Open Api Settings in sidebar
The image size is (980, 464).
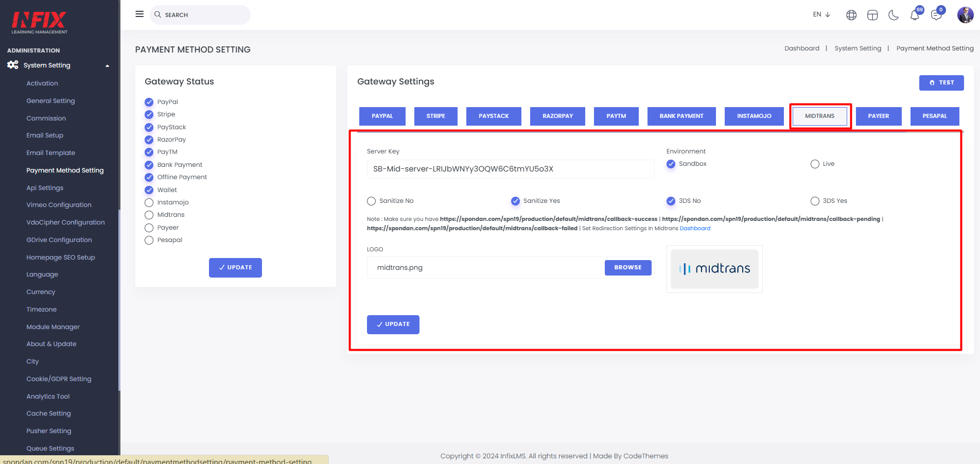coord(45,188)
